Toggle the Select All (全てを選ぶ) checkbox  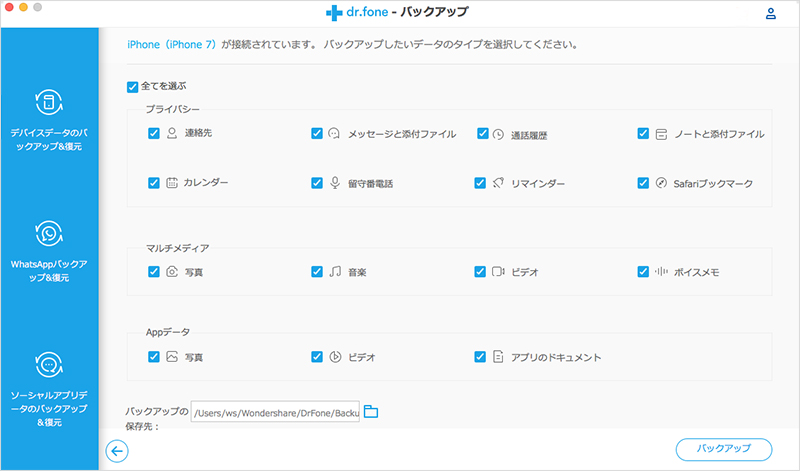click(133, 87)
